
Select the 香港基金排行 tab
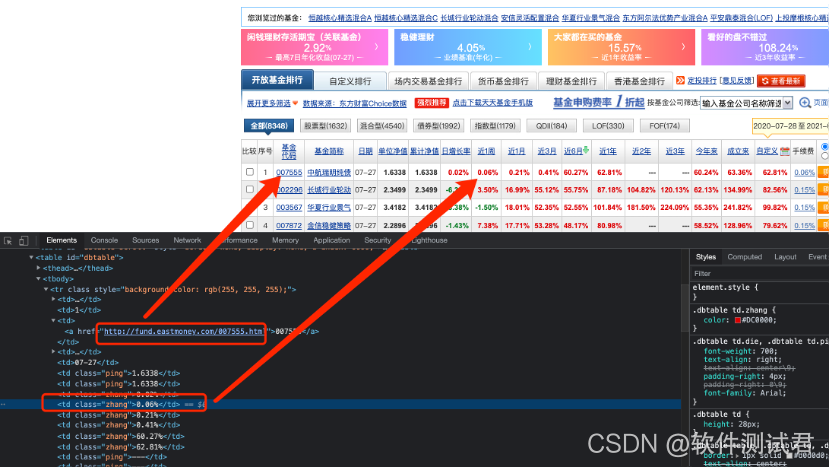639,81
